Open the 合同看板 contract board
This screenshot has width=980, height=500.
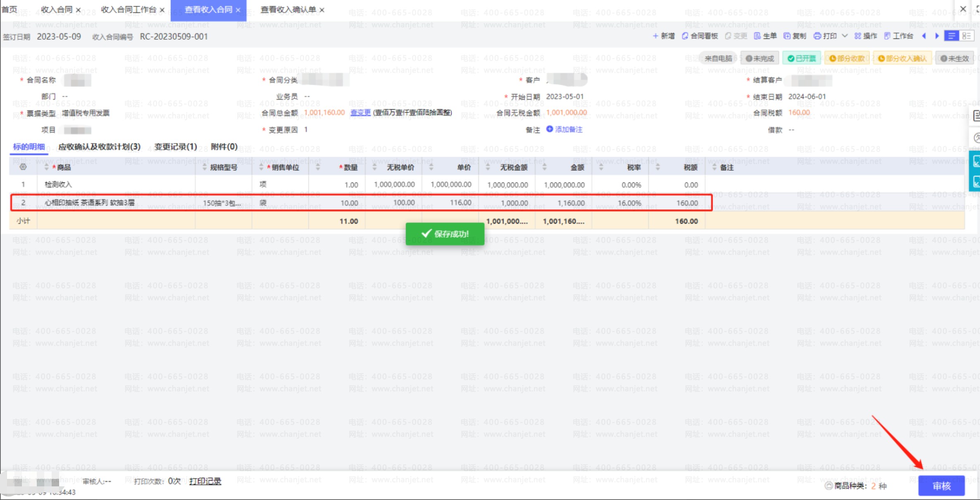700,36
